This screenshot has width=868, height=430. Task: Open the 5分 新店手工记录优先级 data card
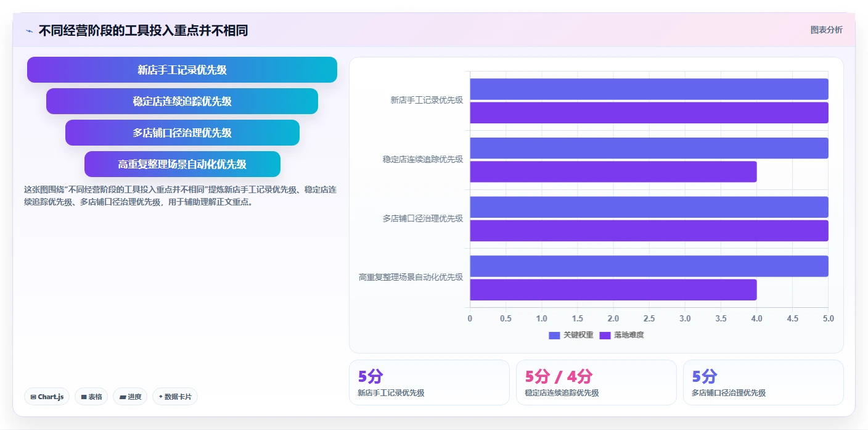point(429,382)
